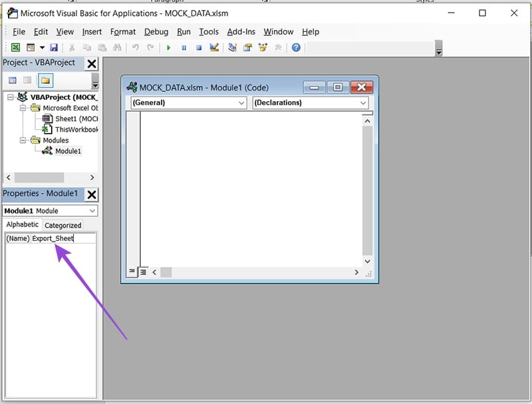Click the Reset stop icon
532x404 pixels.
(x=198, y=48)
